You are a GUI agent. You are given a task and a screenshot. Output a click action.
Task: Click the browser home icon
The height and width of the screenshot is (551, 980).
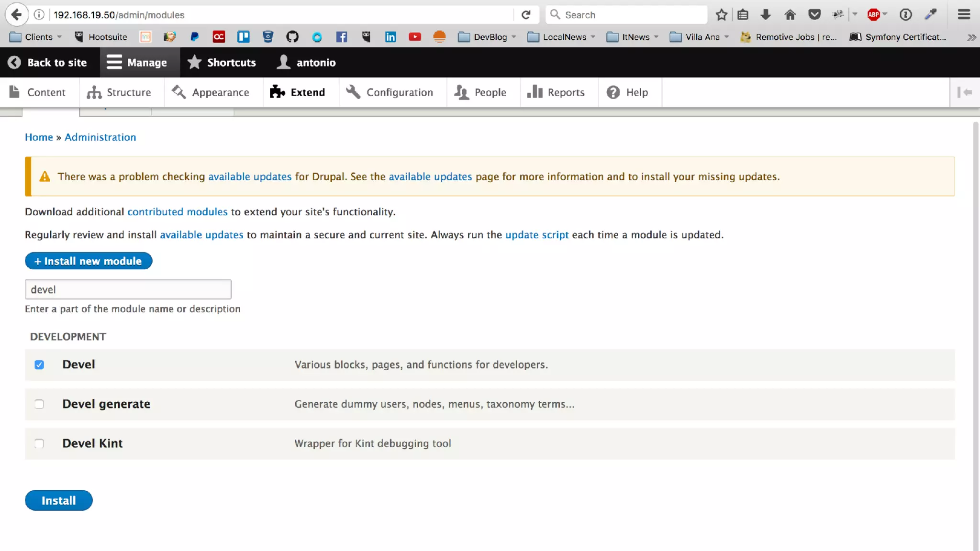coord(790,15)
